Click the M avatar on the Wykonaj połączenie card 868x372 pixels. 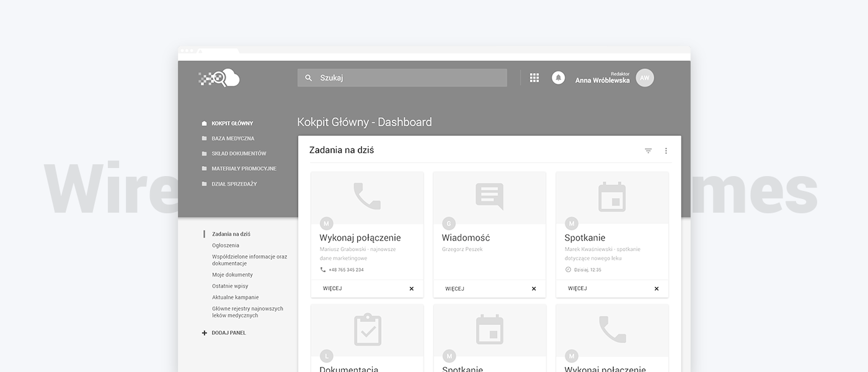pos(326,224)
